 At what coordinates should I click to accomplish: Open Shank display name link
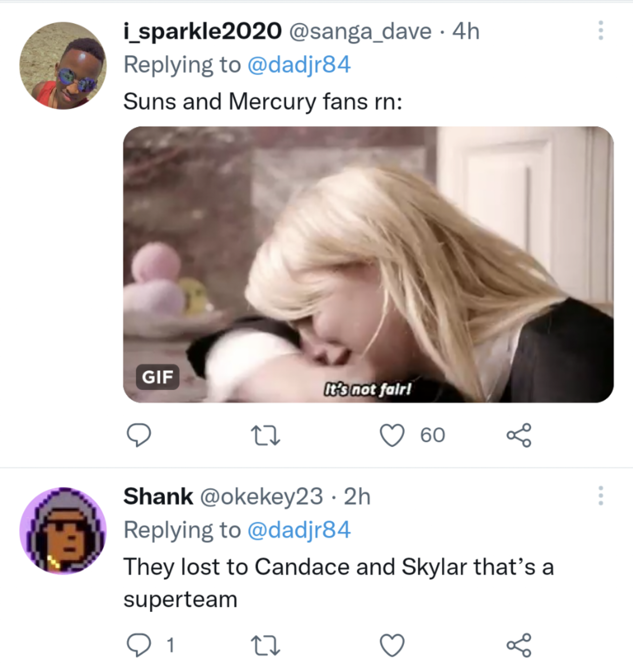point(158,496)
